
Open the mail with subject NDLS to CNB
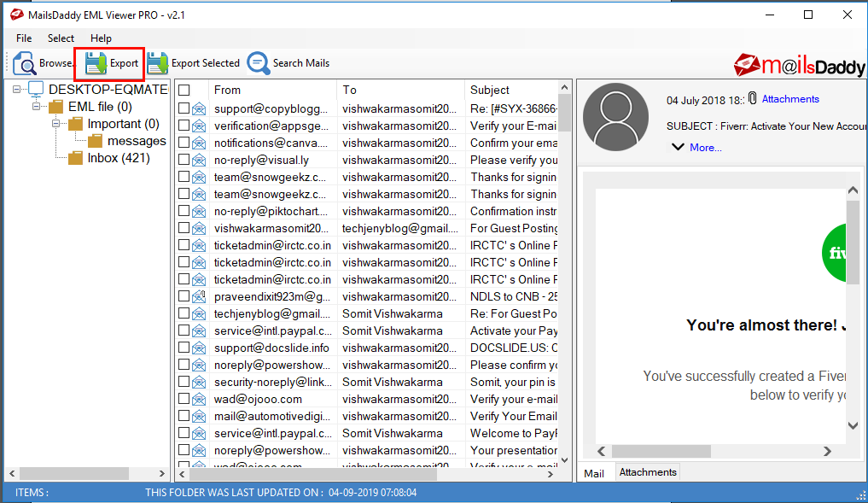point(514,296)
